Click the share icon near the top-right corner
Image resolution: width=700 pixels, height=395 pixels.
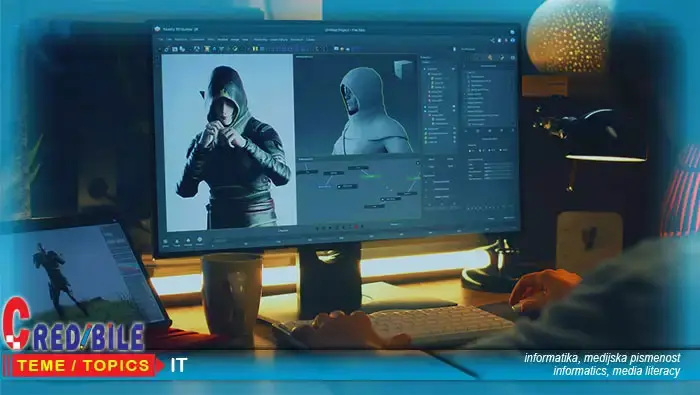tap(492, 41)
